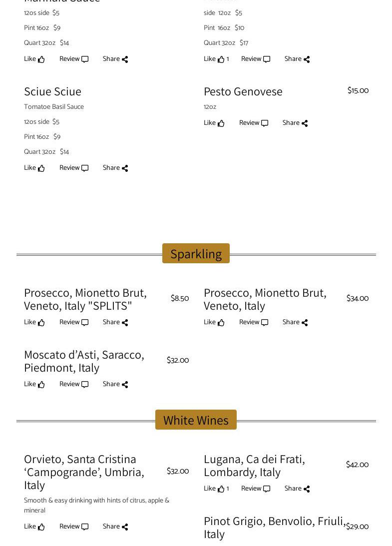Screen dimensions: 392x546
Task: Open Pesto Genovese item title
Action: [x=243, y=91]
